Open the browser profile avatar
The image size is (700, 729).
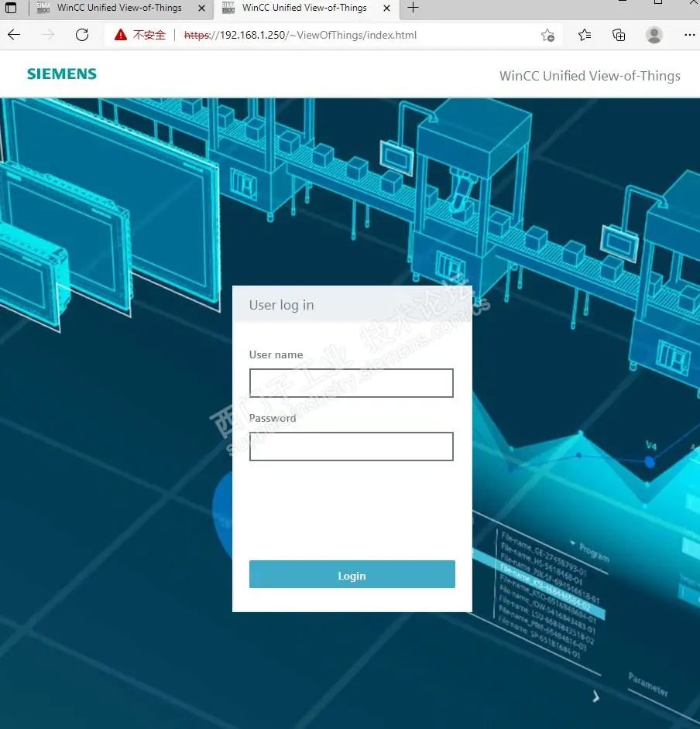[654, 35]
